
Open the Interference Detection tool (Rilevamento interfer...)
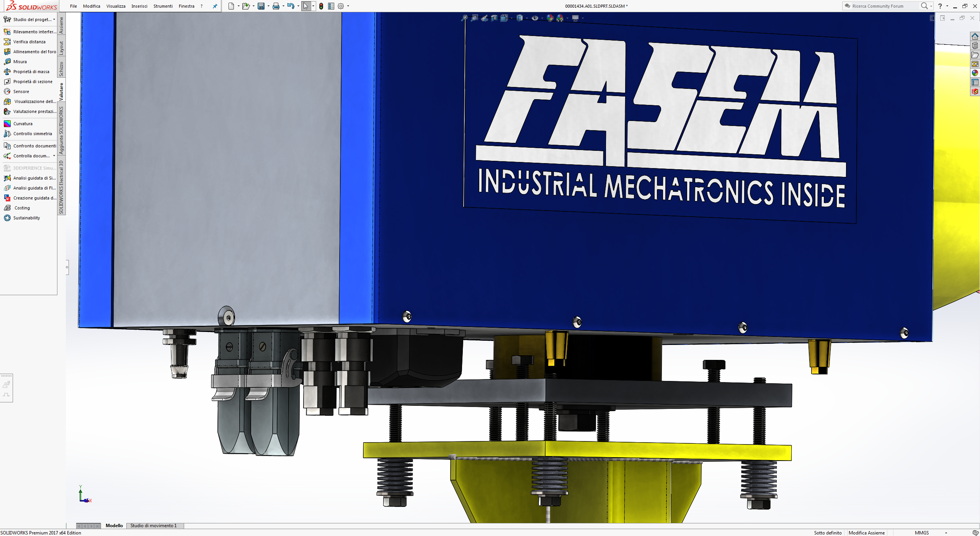tap(30, 32)
